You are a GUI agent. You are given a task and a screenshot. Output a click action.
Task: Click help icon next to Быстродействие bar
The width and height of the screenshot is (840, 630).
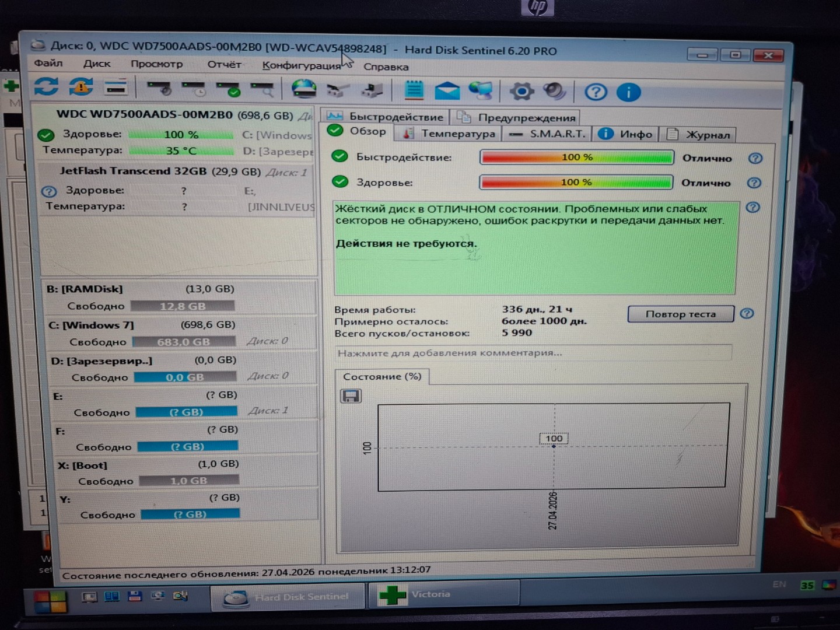pyautogui.click(x=755, y=159)
